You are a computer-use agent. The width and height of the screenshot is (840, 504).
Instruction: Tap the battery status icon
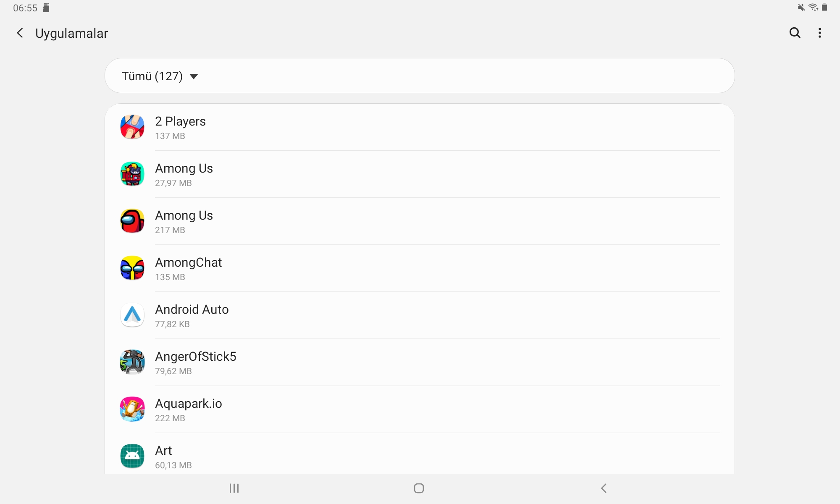824,7
